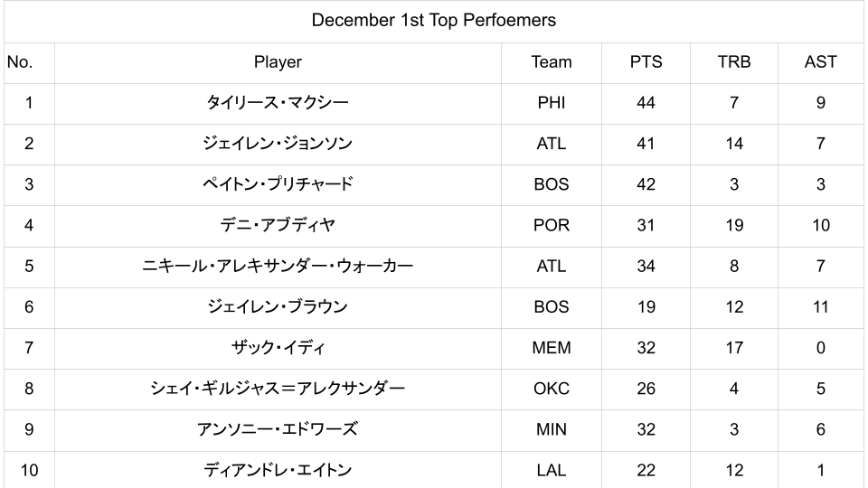Click player name ペイトン・プリチャード
The height and width of the screenshot is (488, 868).
click(x=278, y=184)
